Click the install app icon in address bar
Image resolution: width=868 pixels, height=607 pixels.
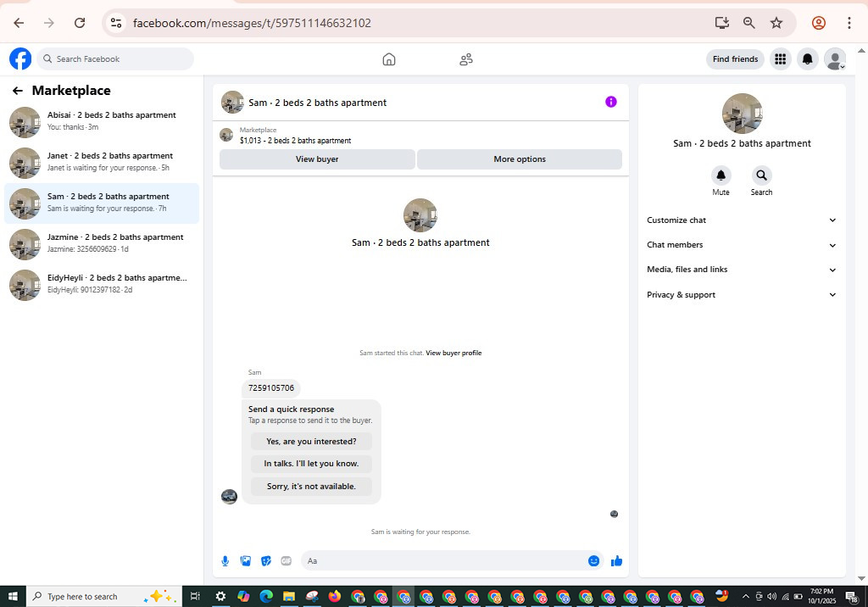click(722, 23)
